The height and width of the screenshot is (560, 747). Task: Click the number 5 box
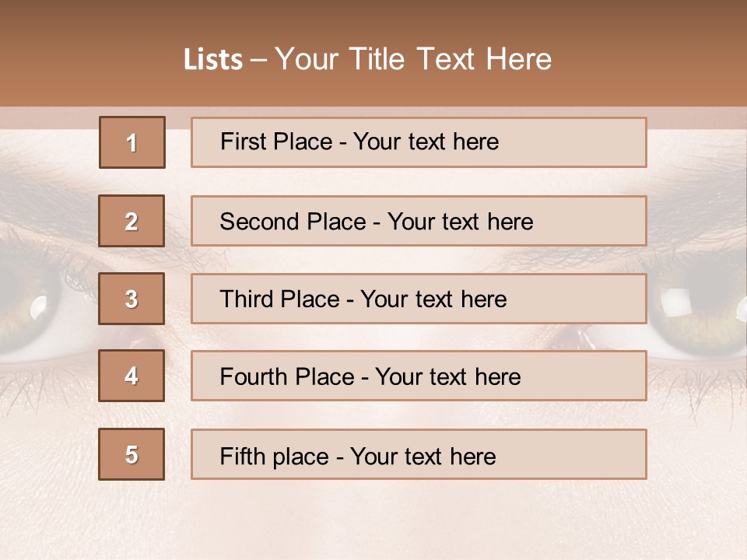[x=132, y=454]
